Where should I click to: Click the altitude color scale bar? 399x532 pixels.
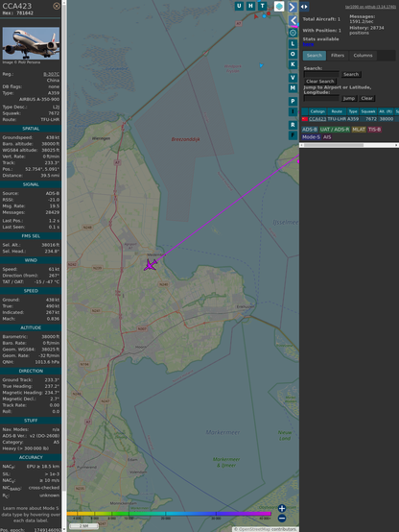coord(169,514)
